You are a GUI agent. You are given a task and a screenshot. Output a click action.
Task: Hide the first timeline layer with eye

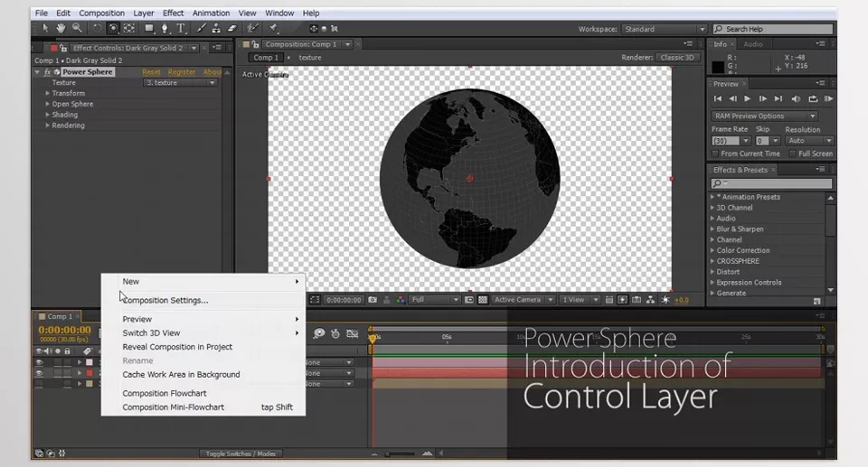(x=39, y=362)
